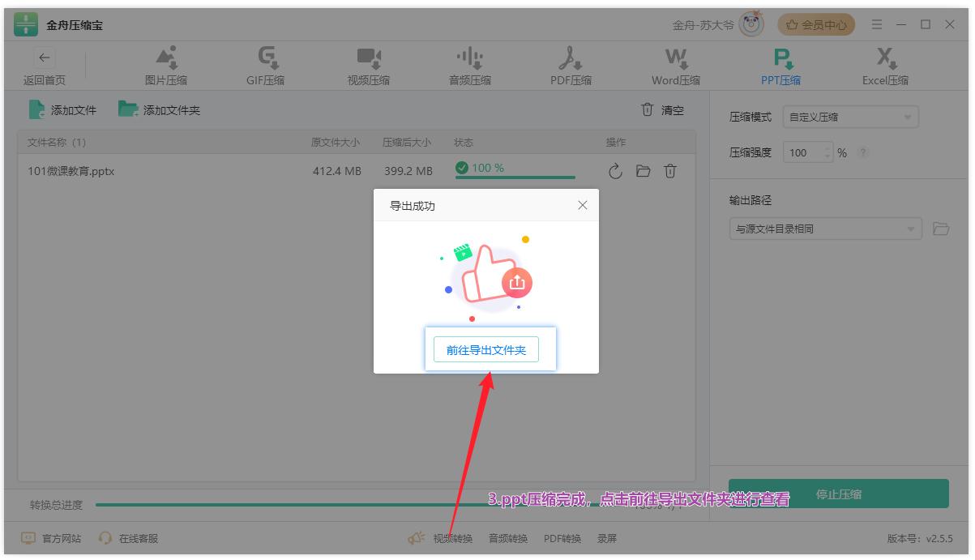Click the user avatar icon
975x560 pixels.
[x=751, y=25]
